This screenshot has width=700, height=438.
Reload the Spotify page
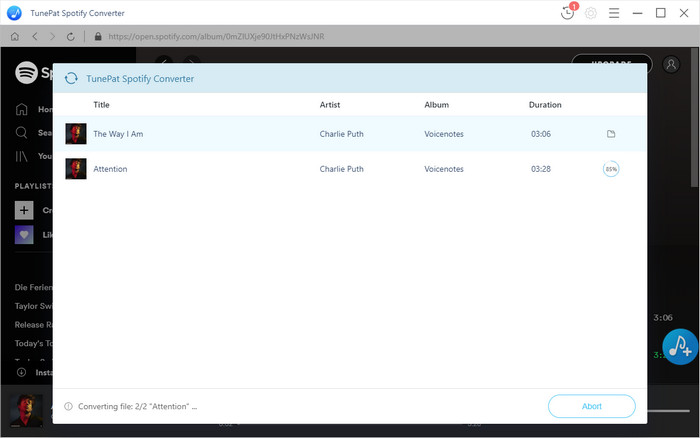click(71, 37)
